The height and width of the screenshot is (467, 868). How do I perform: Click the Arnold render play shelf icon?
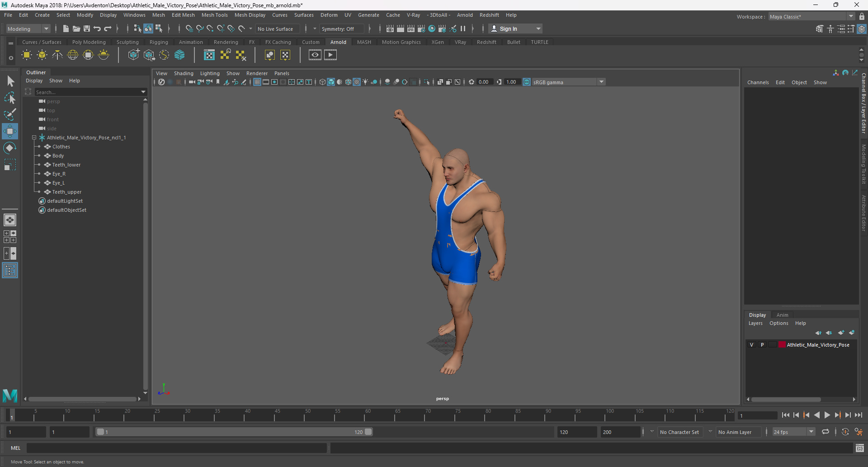(330, 55)
